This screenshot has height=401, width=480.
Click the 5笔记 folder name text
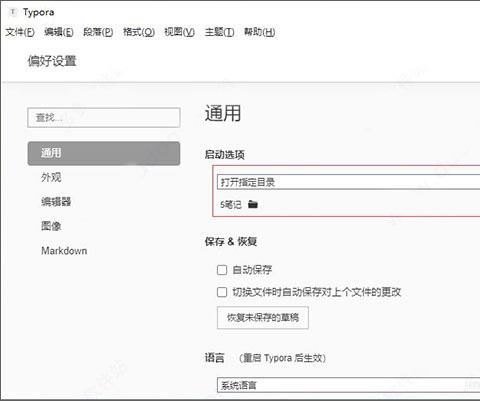point(231,205)
